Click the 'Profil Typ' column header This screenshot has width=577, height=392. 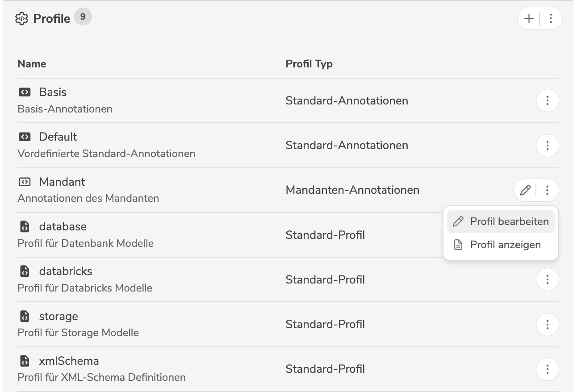tap(309, 64)
